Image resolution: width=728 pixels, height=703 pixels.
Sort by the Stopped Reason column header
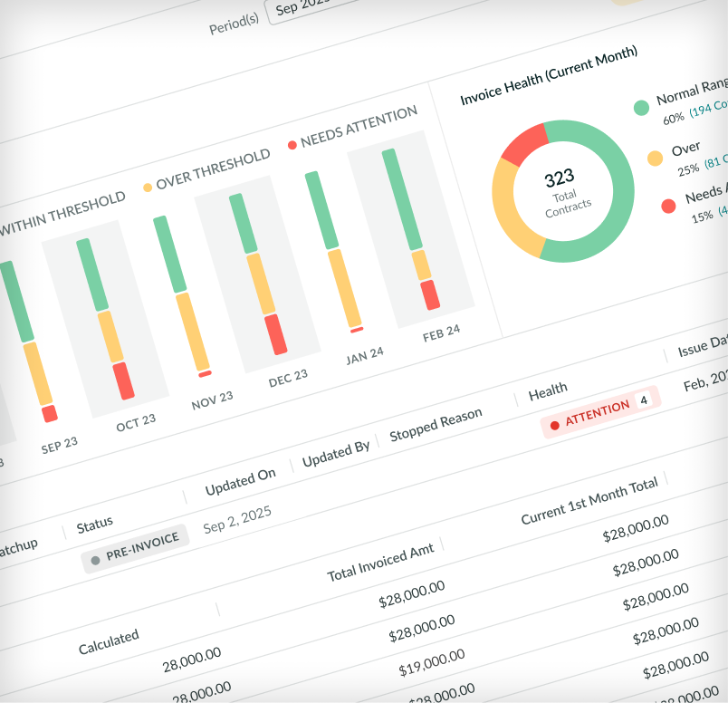436,424
